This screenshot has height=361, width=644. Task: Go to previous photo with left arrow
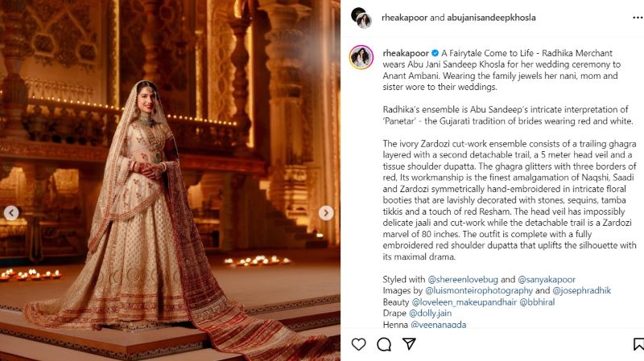click(11, 213)
